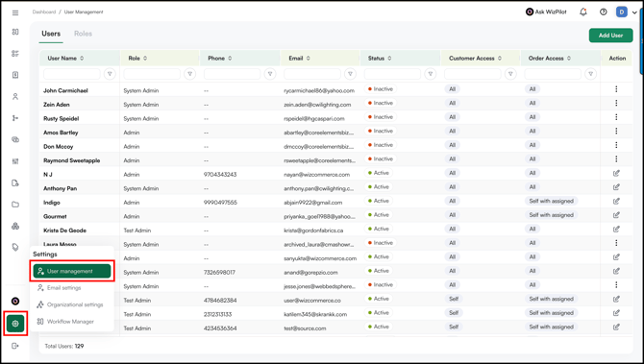
Task: Open the notifications bell
Action: point(583,12)
